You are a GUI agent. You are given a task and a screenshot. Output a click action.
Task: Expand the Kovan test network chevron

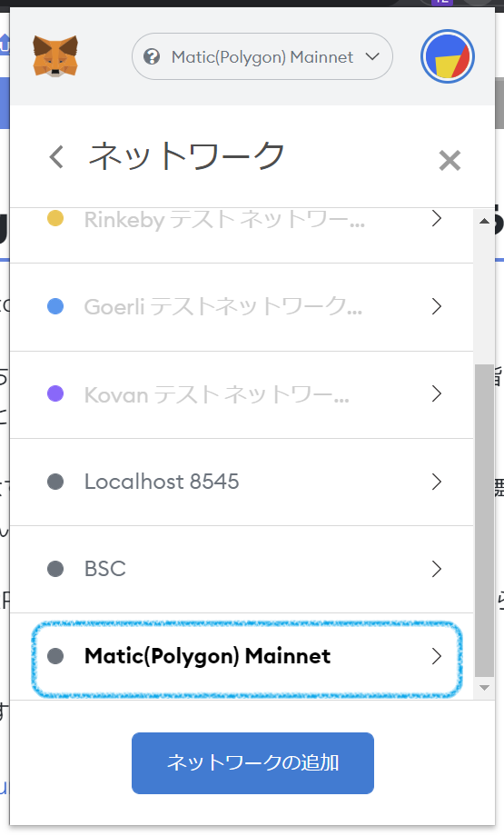pyautogui.click(x=436, y=393)
